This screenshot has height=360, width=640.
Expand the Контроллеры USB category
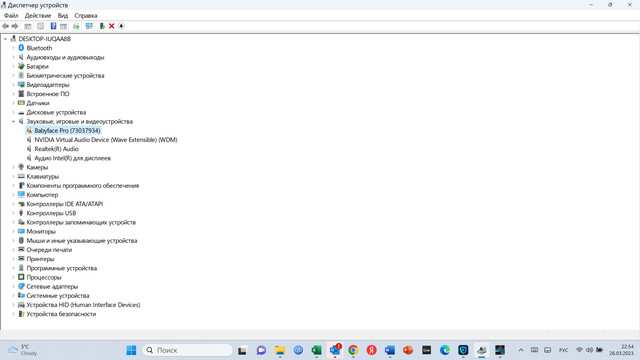coord(13,213)
